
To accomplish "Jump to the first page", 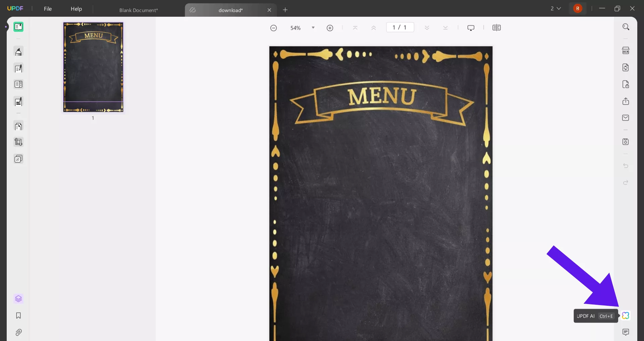I will point(355,28).
